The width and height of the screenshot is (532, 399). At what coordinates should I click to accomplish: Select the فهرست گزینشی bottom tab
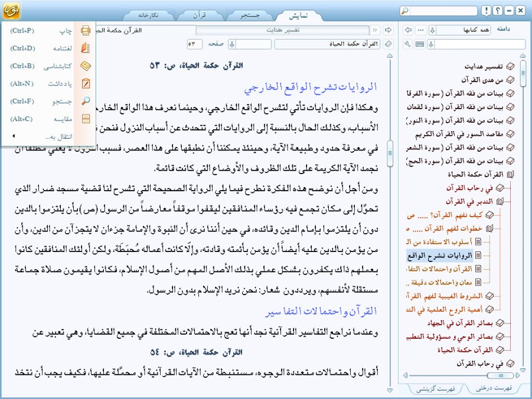point(435,389)
